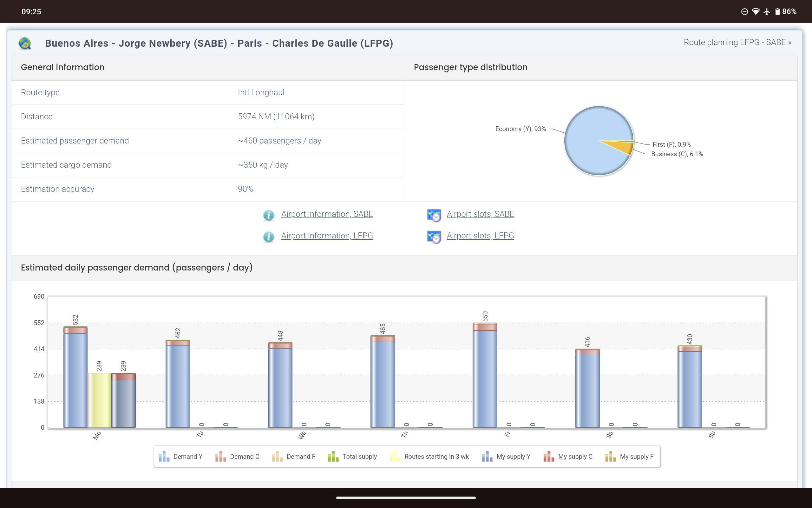Open Airport information, LFPG link
The width and height of the screenshot is (812, 508).
(327, 236)
